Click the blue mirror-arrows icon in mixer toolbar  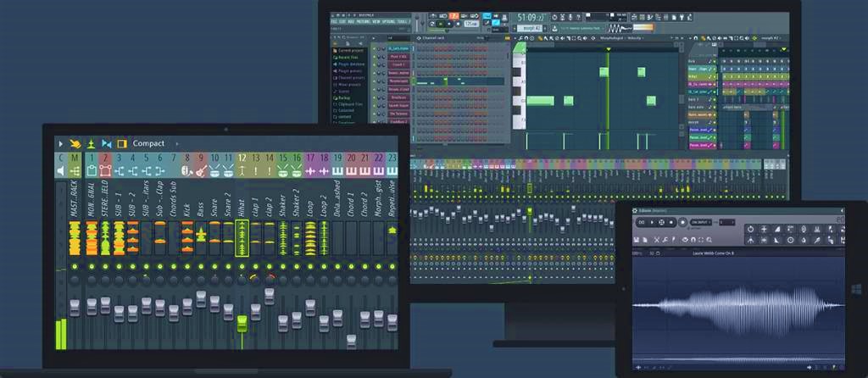point(106,144)
